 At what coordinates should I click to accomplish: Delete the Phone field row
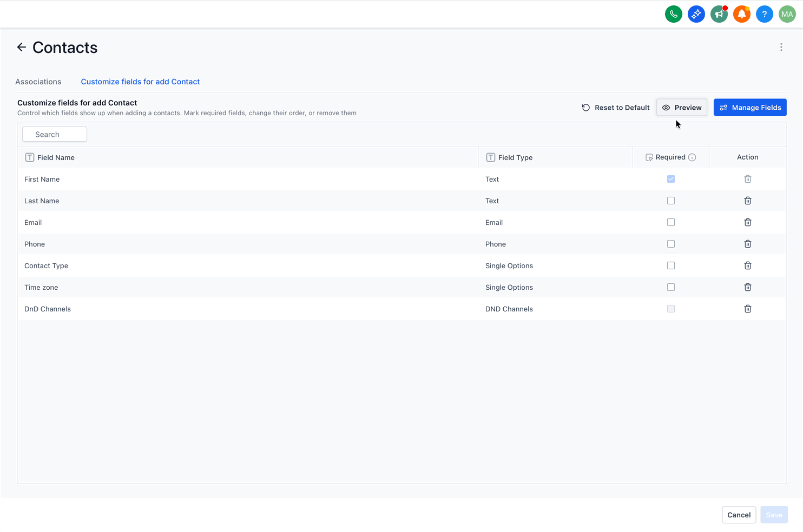[x=748, y=244]
